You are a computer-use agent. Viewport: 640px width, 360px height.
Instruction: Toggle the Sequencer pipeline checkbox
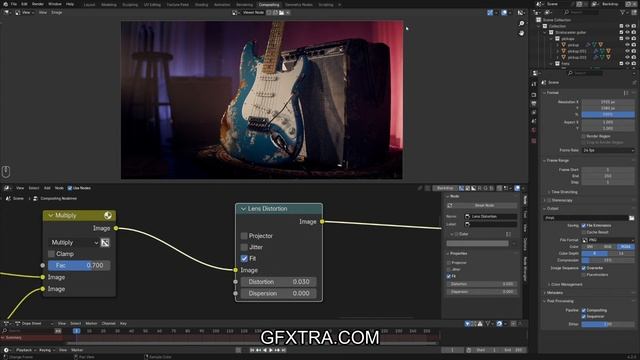(x=584, y=317)
